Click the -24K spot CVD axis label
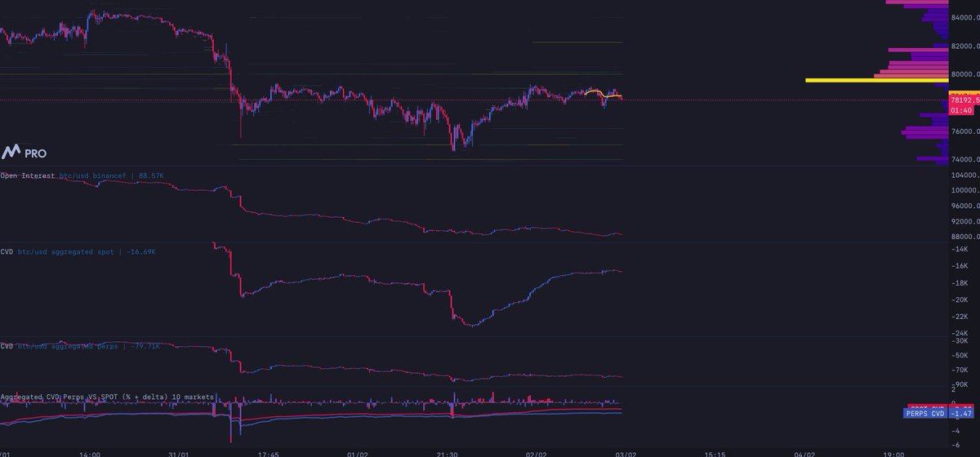 [x=960, y=334]
